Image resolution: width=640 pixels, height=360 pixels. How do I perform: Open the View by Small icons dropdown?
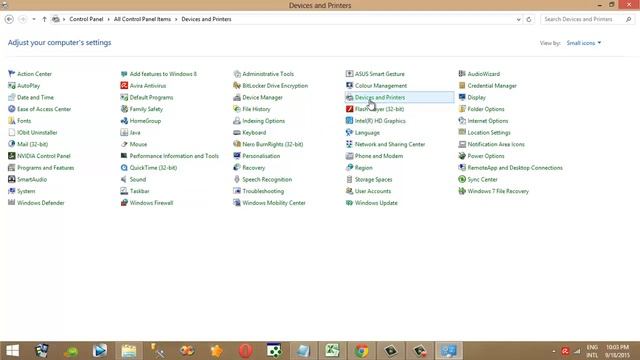pyautogui.click(x=584, y=43)
